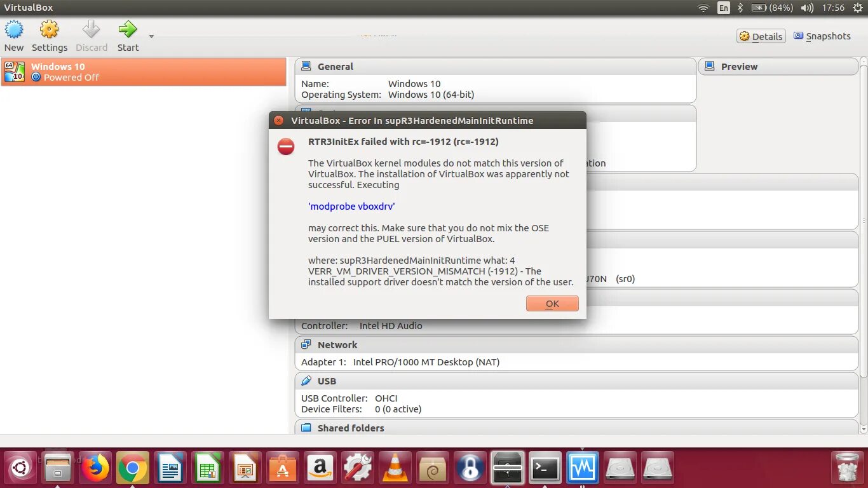This screenshot has width=868, height=488.
Task: Open the En keyboard layout indicator
Action: [724, 8]
